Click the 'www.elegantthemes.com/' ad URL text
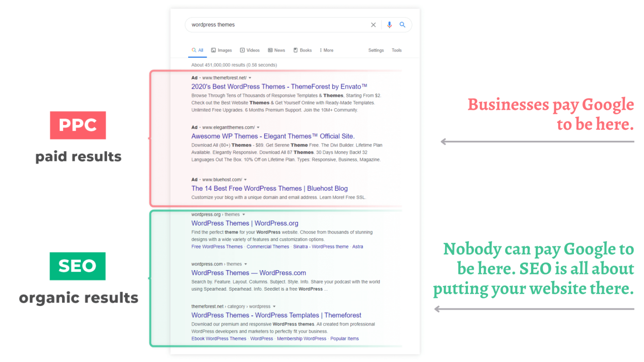The image size is (644, 362). pos(228,128)
